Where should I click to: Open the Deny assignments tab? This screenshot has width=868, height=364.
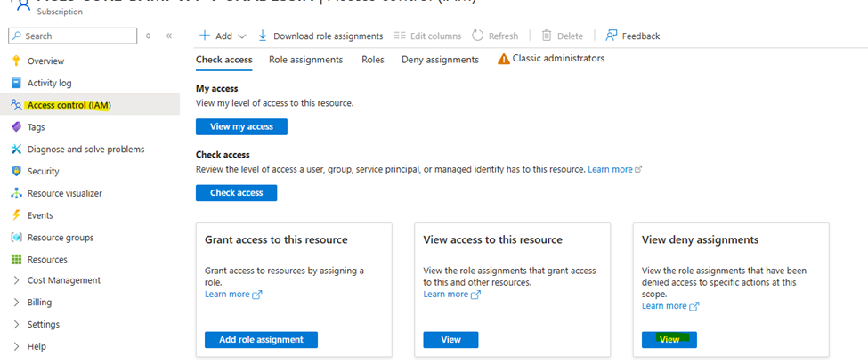click(x=440, y=60)
